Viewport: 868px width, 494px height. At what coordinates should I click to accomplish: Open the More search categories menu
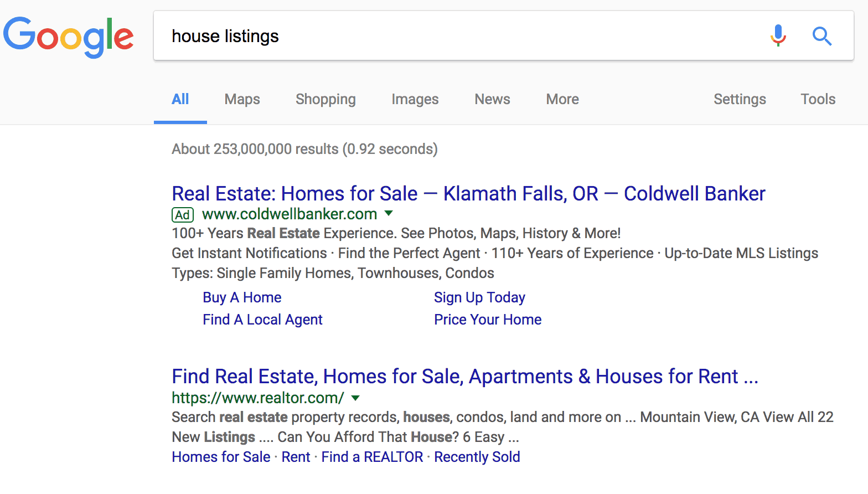pos(562,99)
